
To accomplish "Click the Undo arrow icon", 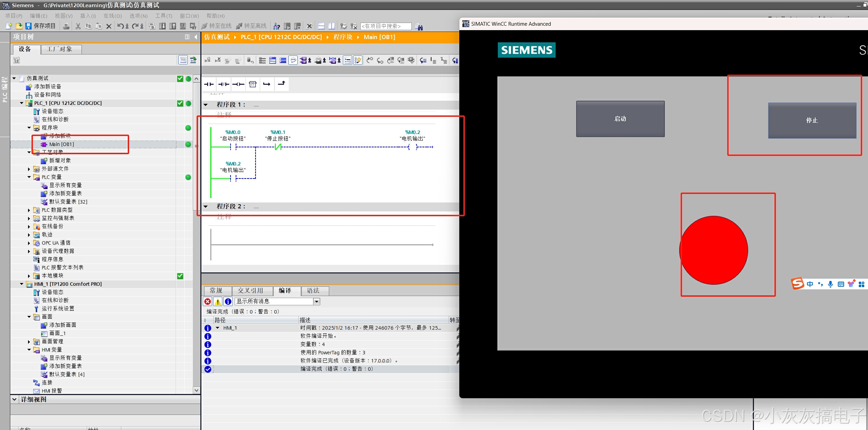I will (x=120, y=26).
